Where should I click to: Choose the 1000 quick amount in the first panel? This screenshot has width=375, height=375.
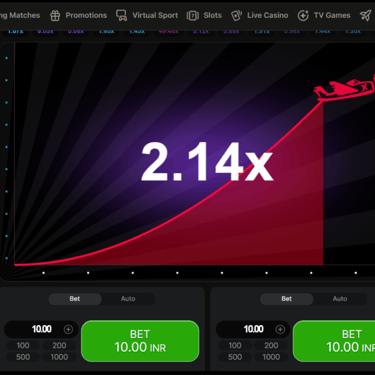click(x=59, y=357)
